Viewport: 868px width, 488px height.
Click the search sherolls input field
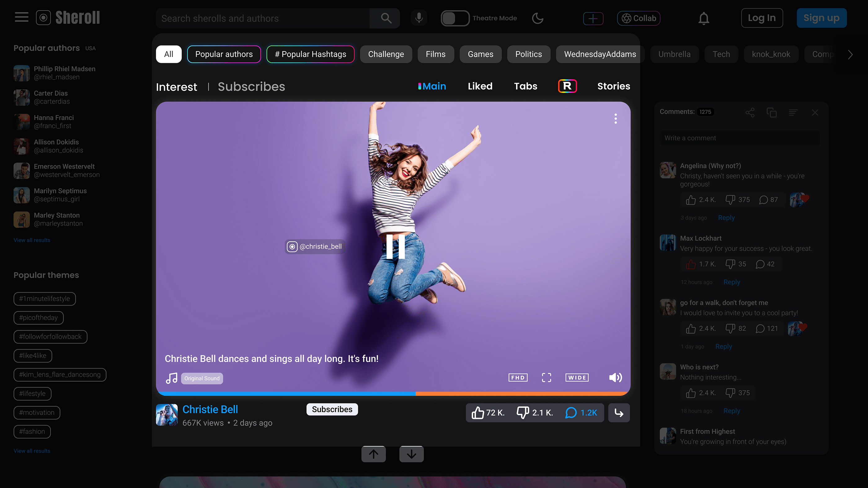pyautogui.click(x=263, y=18)
